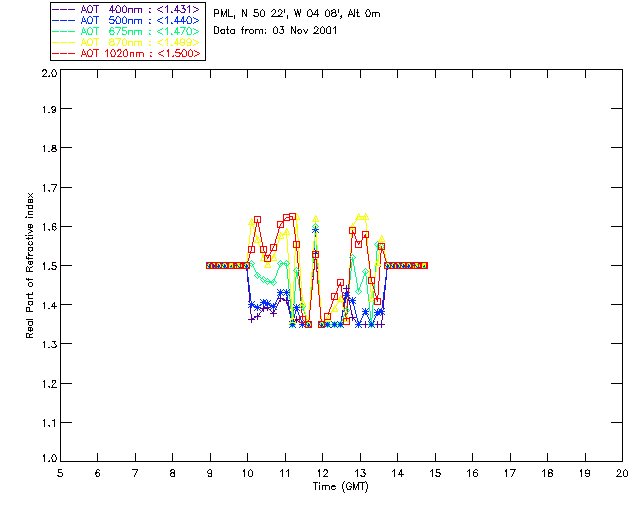Click the red dashed line sample in legend
Screen dimensions: 640x512
[64, 53]
